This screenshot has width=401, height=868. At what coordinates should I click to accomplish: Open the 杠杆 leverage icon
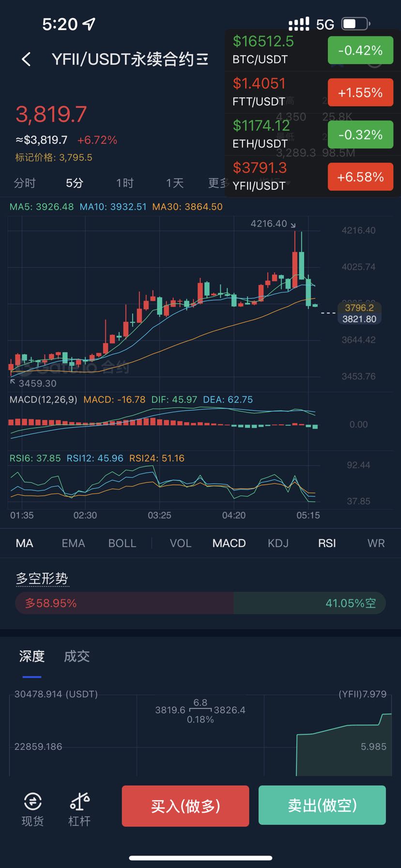(79, 801)
